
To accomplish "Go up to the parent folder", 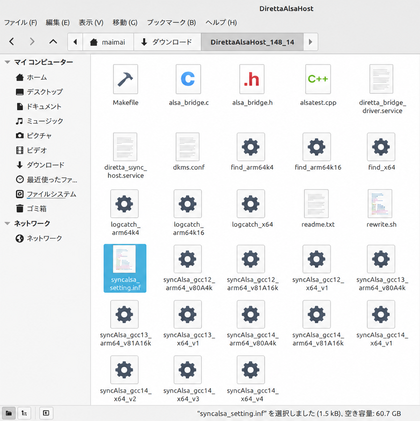I will (x=53, y=42).
